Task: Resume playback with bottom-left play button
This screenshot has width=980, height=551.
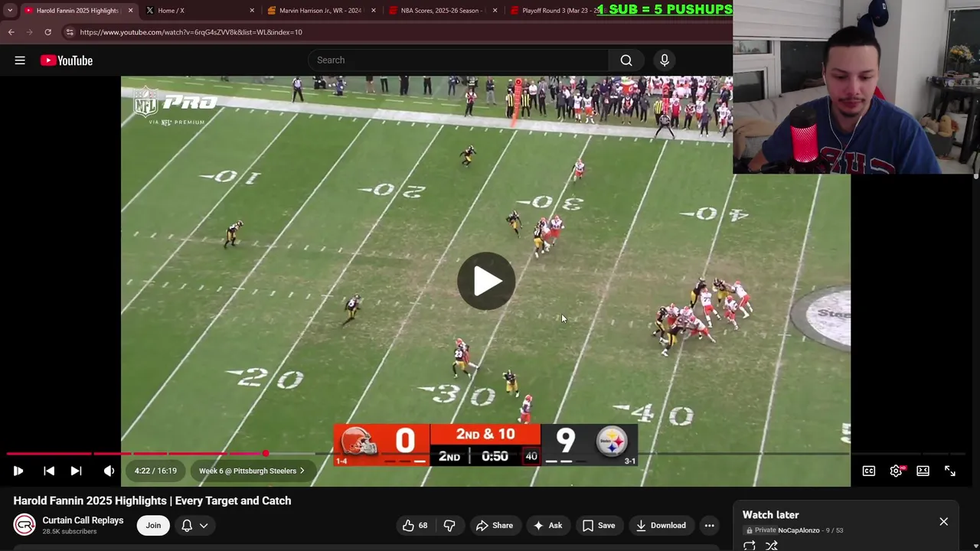Action: [18, 471]
